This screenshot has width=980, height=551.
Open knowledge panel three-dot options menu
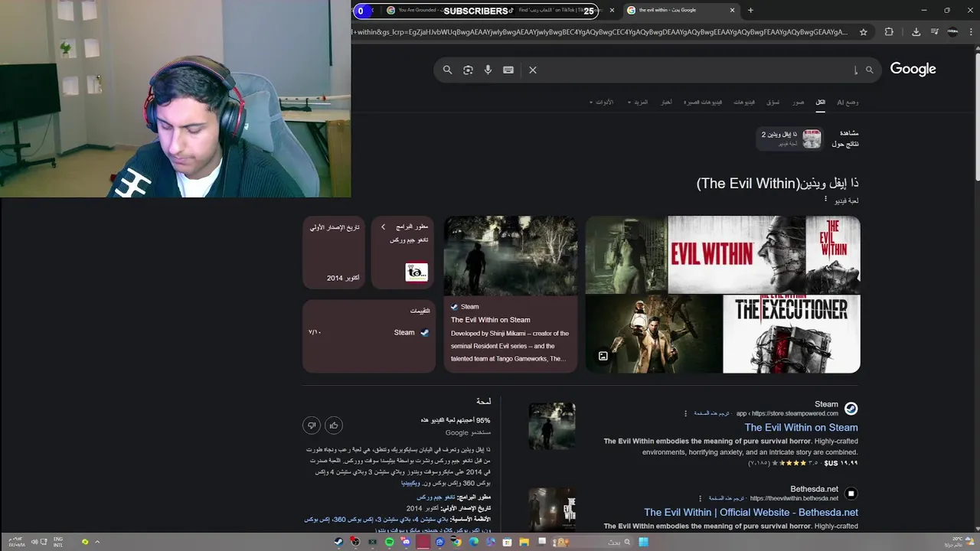825,200
